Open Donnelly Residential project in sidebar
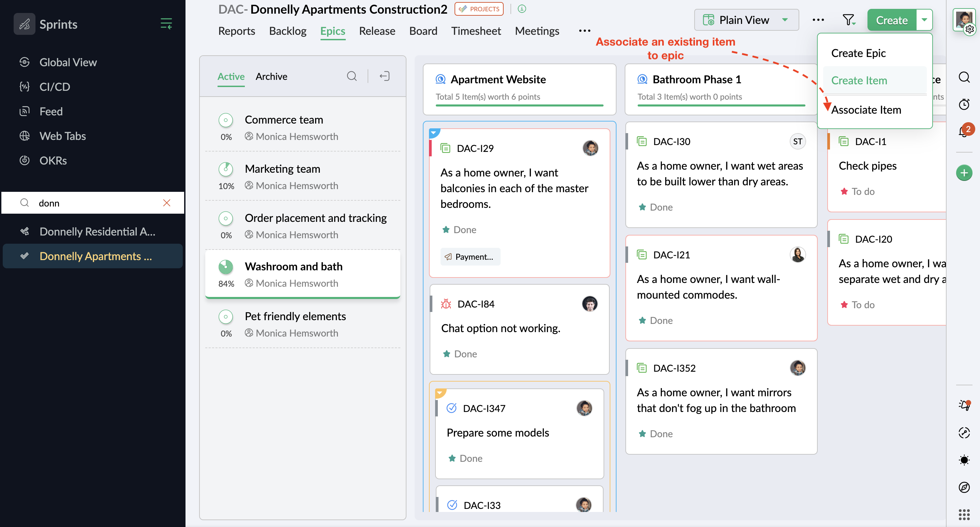This screenshot has width=980, height=527. 97,231
